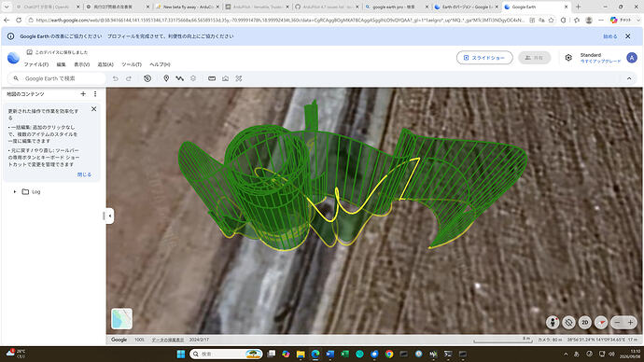
Task: Open Windows Start button
Action: pyautogui.click(x=181, y=354)
